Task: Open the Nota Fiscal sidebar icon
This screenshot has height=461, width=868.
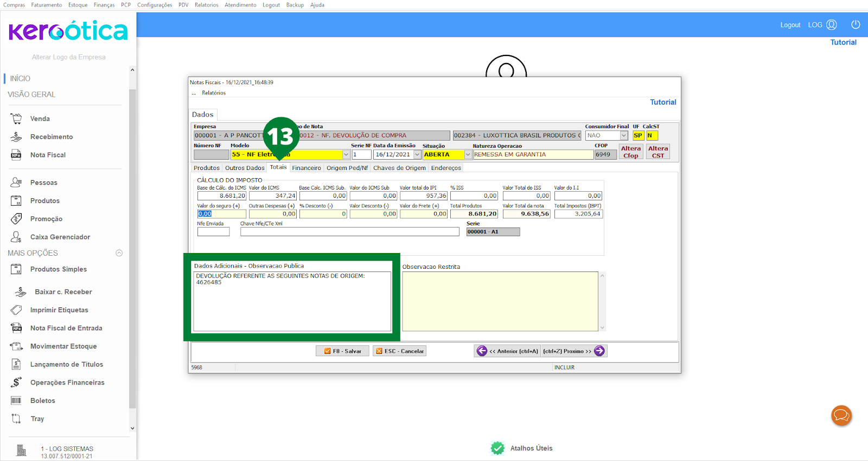Action: pyautogui.click(x=16, y=155)
